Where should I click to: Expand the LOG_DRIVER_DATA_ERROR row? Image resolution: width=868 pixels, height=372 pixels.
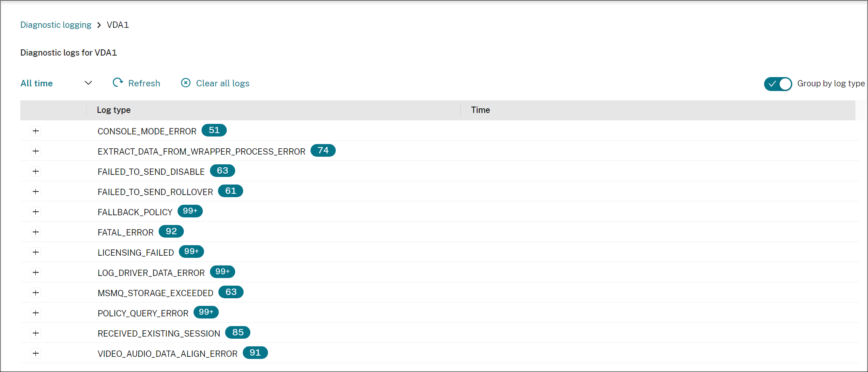point(36,273)
